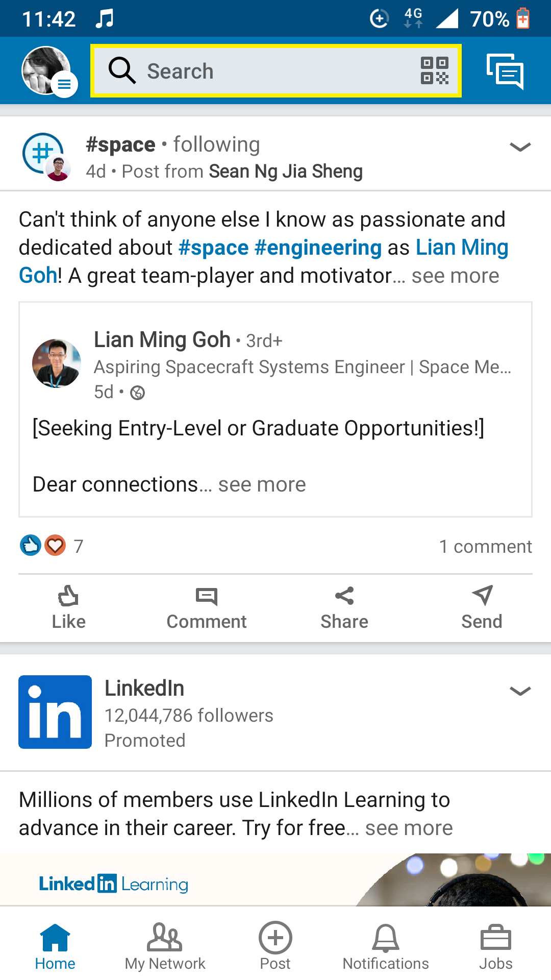The image size is (551, 980).
Task: Open the messaging icon in top bar
Action: (505, 71)
